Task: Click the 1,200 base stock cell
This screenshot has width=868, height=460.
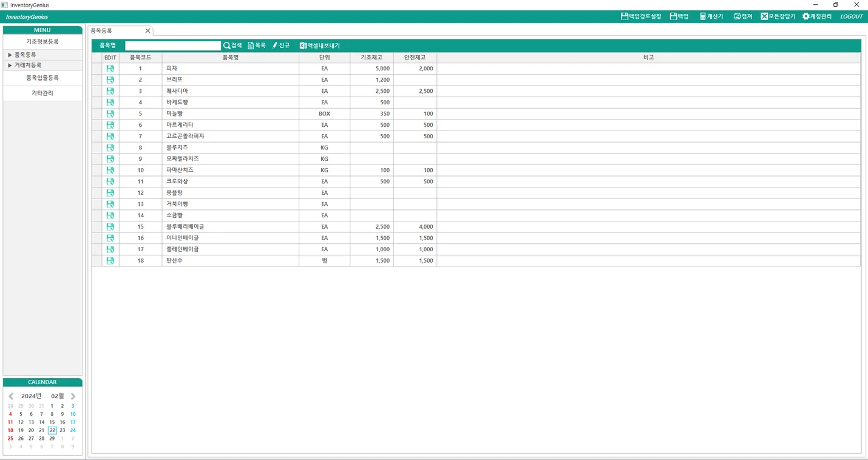Action: 371,79
